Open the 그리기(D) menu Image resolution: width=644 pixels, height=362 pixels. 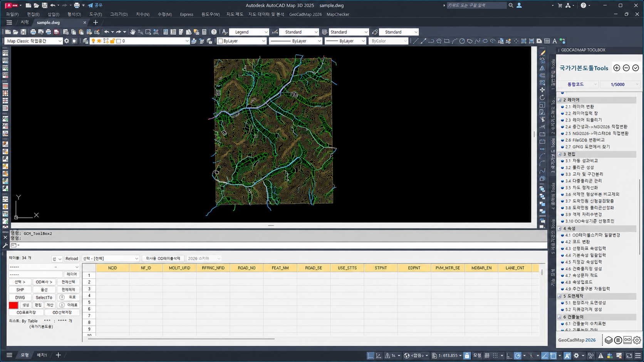(119, 14)
